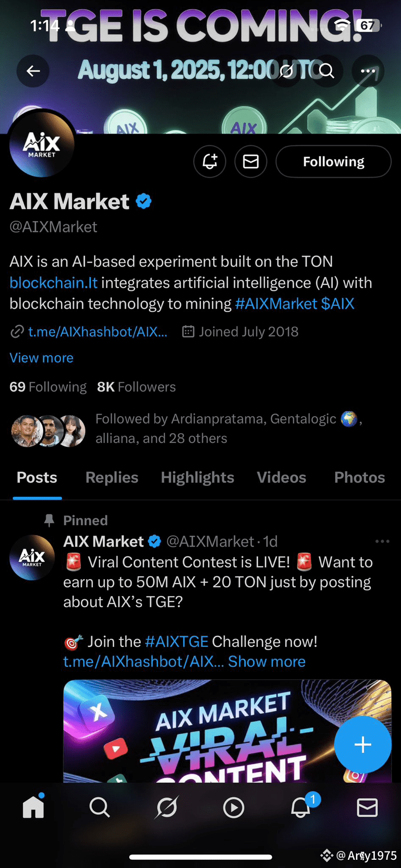Screen dimensions: 401x868
Task: Tap the blue compose plus button
Action: [363, 745]
